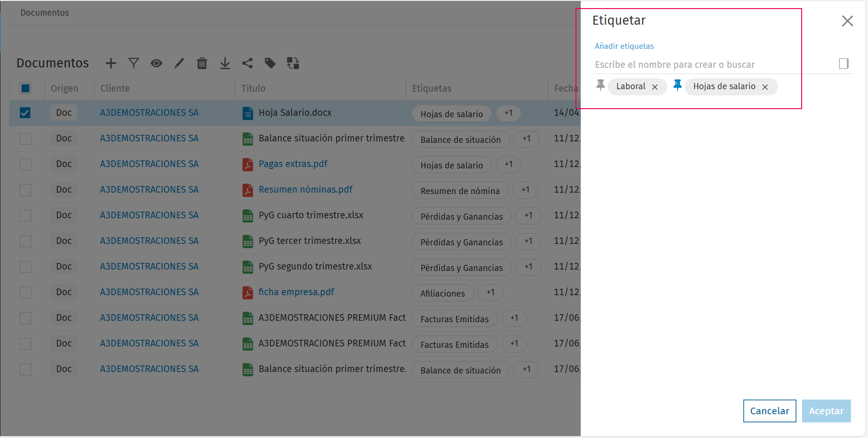Expand +1 tags on PyG cuarto trimestre row
The height and width of the screenshot is (438, 868).
(529, 215)
